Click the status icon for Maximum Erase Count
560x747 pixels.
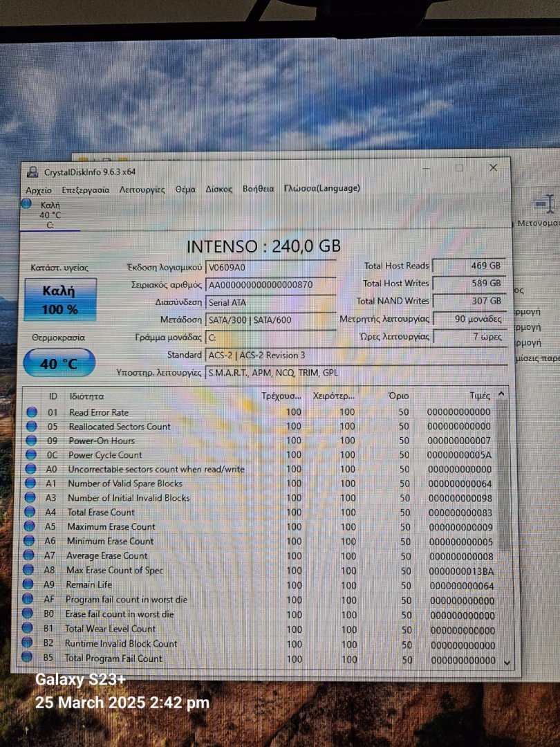[x=30, y=526]
